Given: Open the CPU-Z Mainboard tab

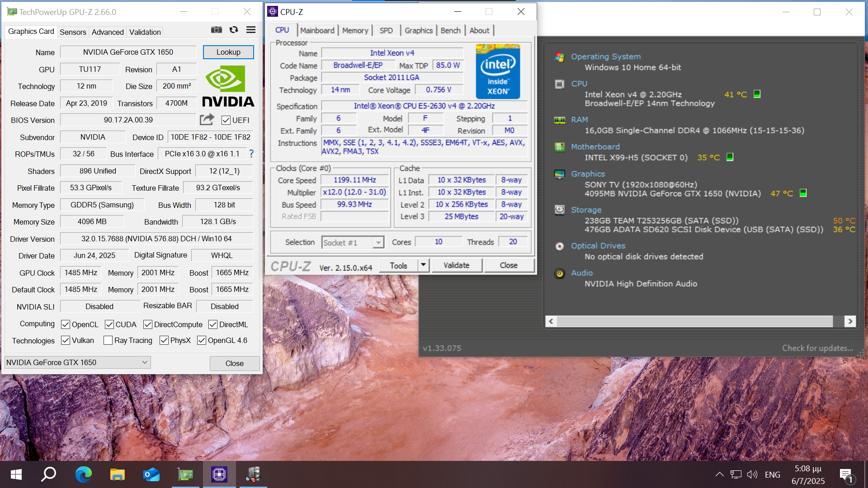Looking at the screenshot, I should [317, 30].
